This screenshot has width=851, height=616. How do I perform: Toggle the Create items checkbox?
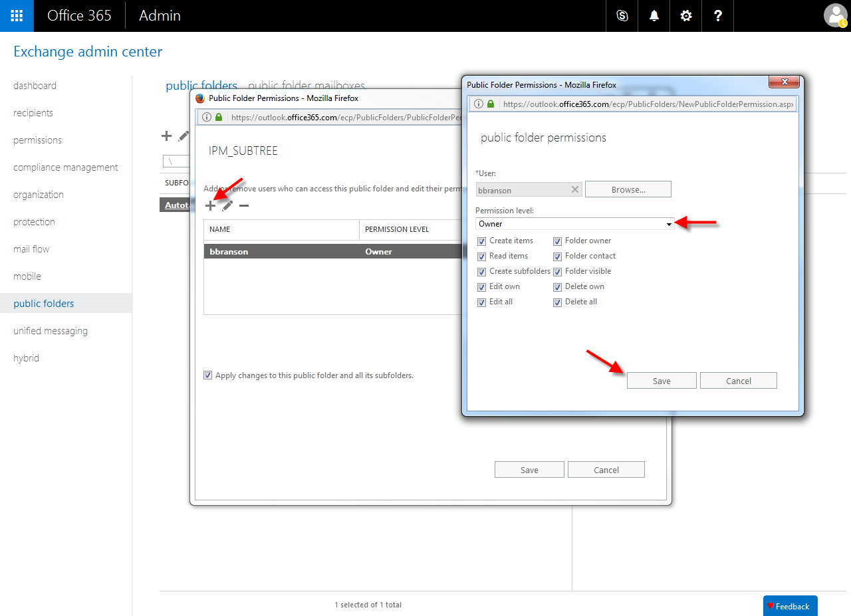click(x=482, y=241)
